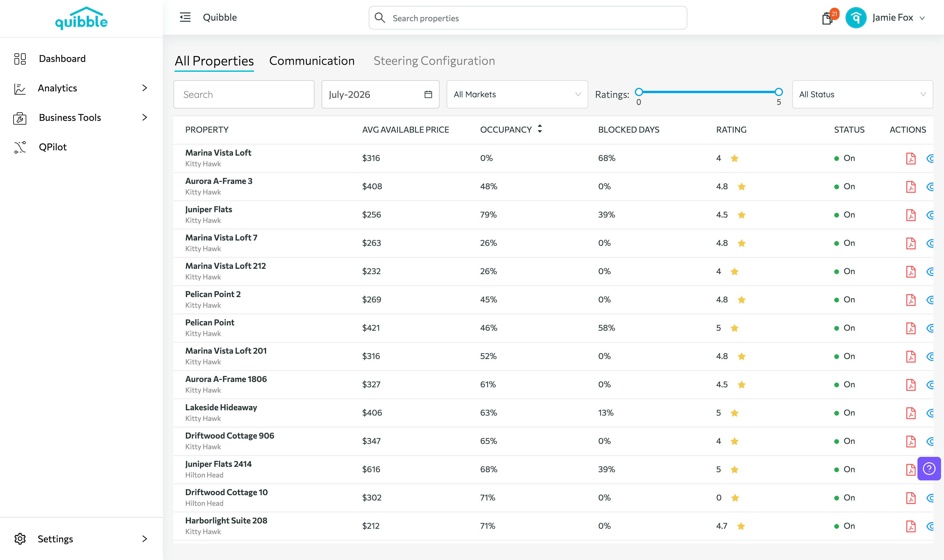944x560 pixels.
Task: Open the All Markets dropdown
Action: tap(517, 94)
